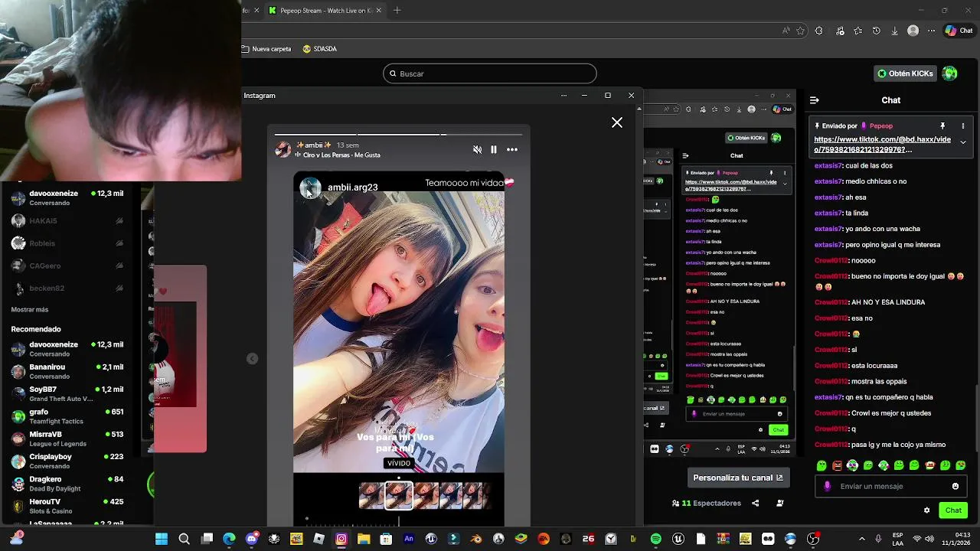Open browser Settings and more menu

[x=932, y=31]
